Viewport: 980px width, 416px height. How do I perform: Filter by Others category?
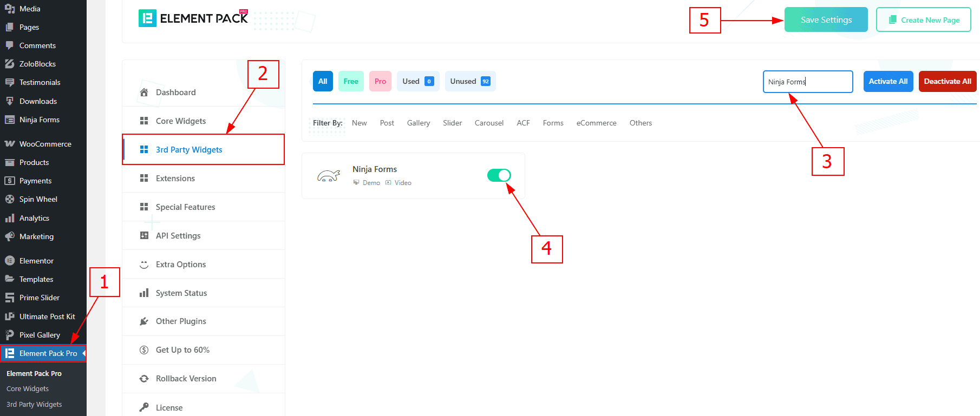tap(641, 123)
